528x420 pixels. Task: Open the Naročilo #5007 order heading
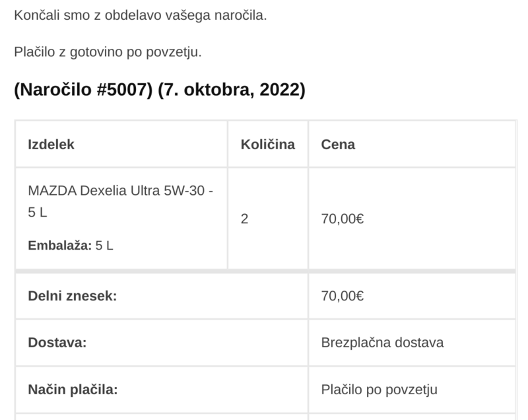[83, 90]
